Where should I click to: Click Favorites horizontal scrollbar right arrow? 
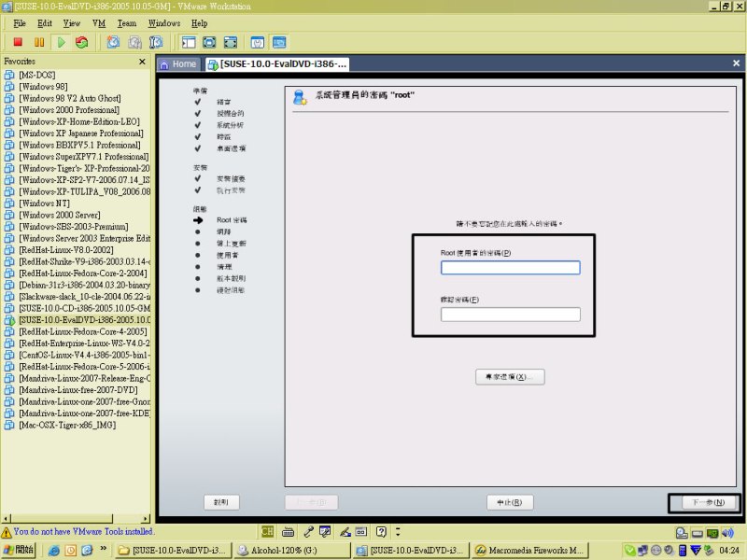coord(146,518)
